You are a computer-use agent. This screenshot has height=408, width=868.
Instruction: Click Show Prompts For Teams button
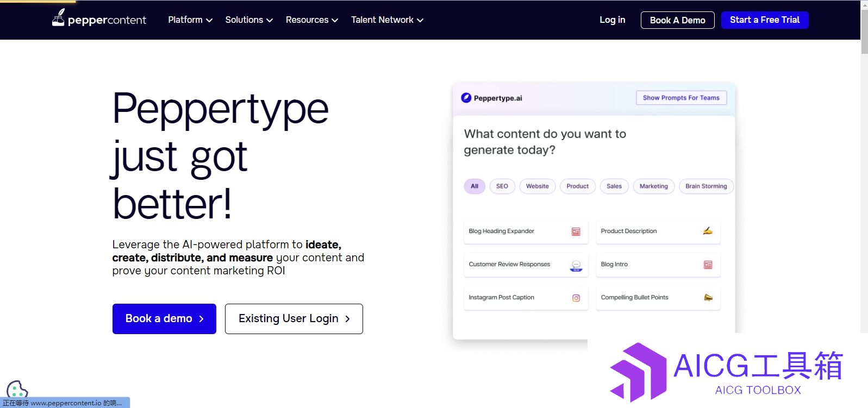click(x=681, y=98)
